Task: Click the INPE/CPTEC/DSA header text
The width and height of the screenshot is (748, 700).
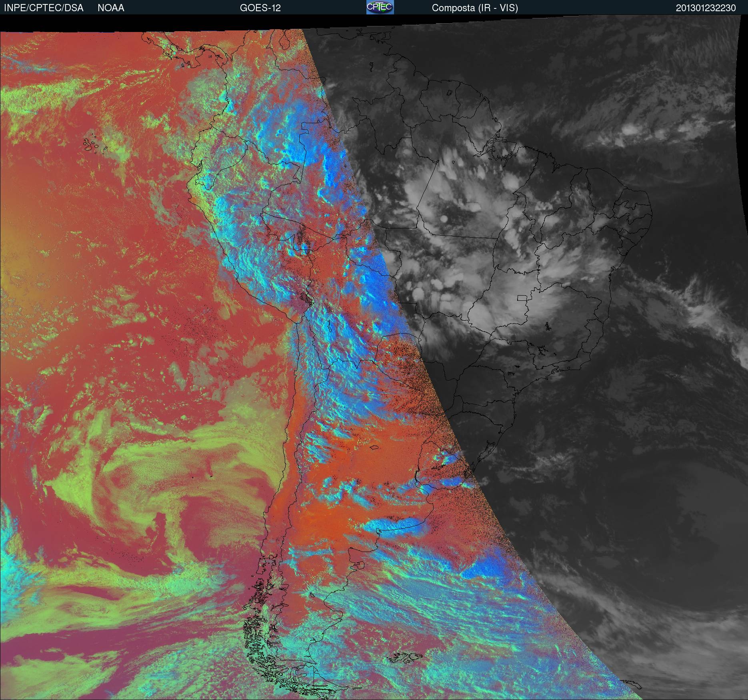Action: pos(44,8)
